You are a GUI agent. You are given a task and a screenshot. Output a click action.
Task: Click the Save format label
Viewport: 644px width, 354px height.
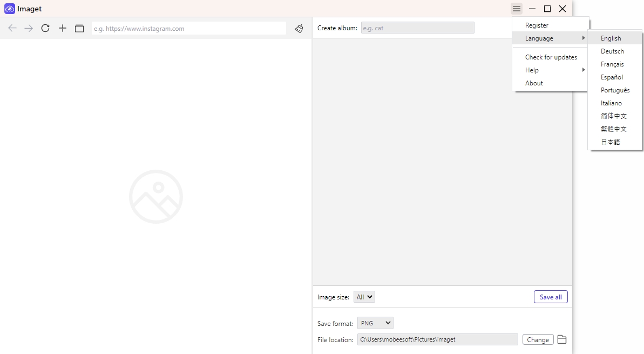point(335,324)
